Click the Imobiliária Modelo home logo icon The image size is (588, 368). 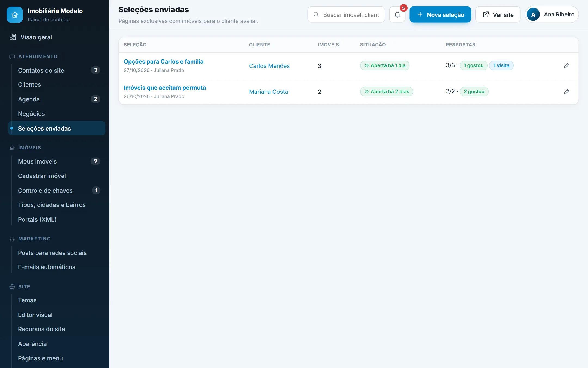[x=15, y=15]
